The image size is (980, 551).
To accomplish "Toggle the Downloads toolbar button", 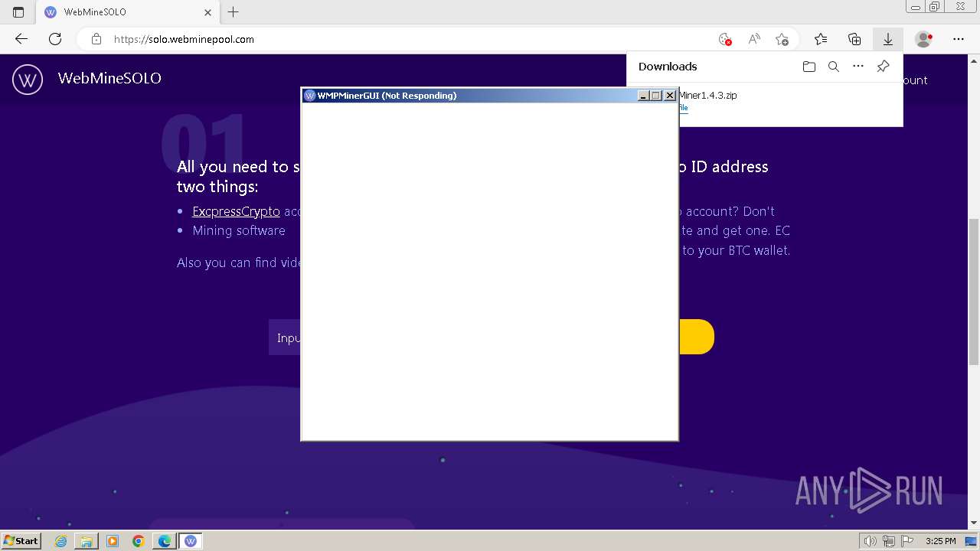I will pyautogui.click(x=888, y=39).
